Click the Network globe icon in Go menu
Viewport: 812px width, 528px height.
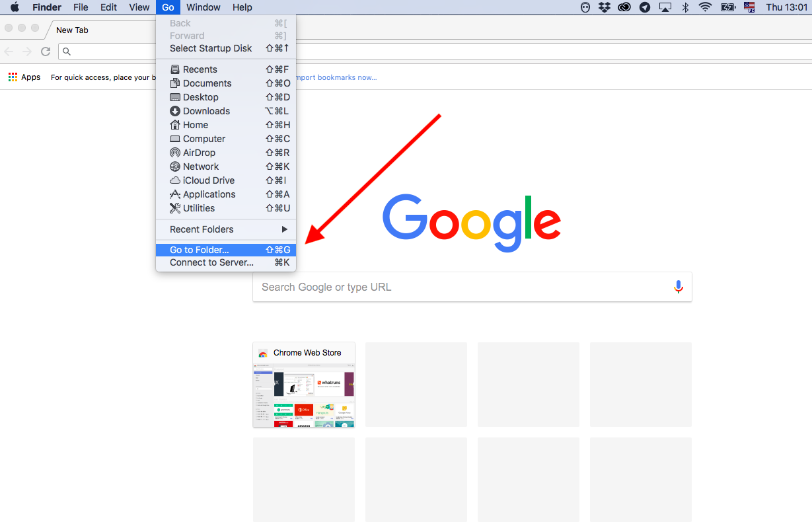(175, 167)
